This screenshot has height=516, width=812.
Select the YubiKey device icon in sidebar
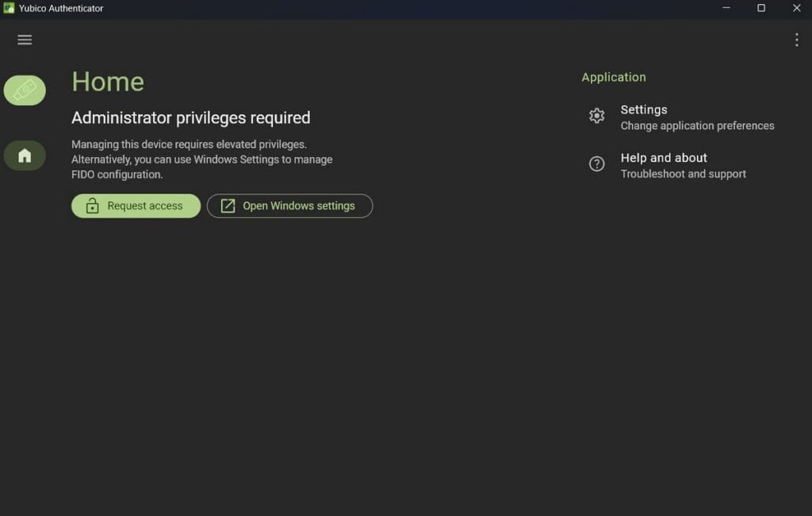tap(25, 90)
